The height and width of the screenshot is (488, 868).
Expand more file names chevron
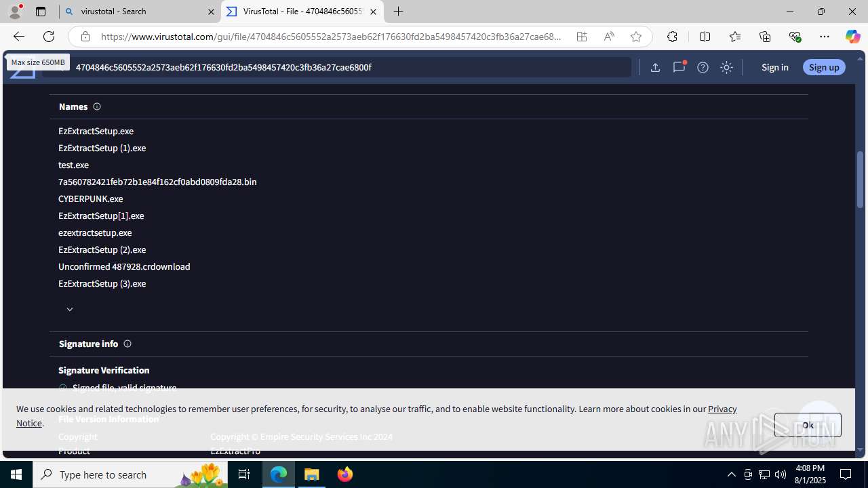click(x=69, y=309)
